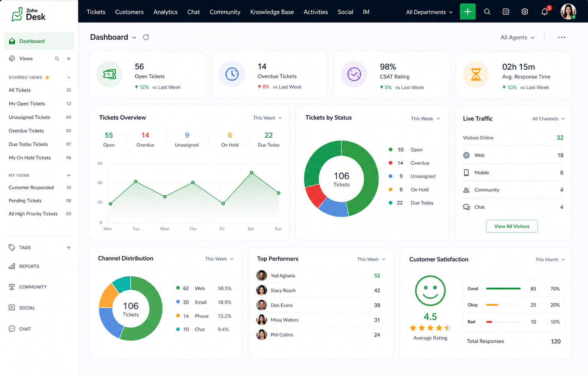The height and width of the screenshot is (375, 588).
Task: Switch to the Knowledge Base tab
Action: pos(272,12)
